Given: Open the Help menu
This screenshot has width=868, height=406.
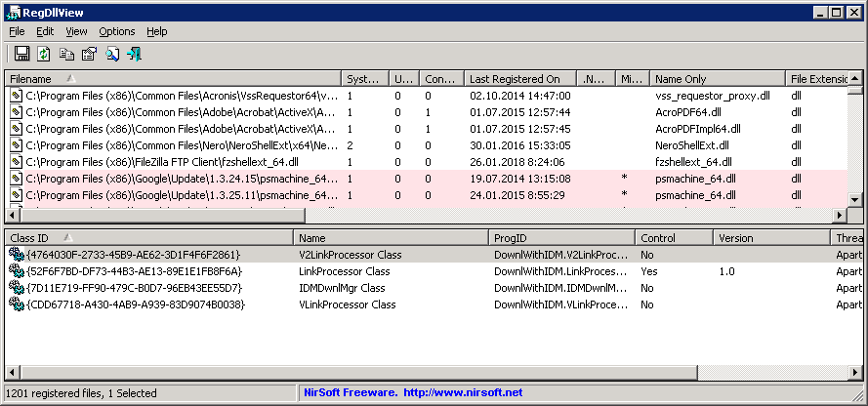Looking at the screenshot, I should (157, 31).
